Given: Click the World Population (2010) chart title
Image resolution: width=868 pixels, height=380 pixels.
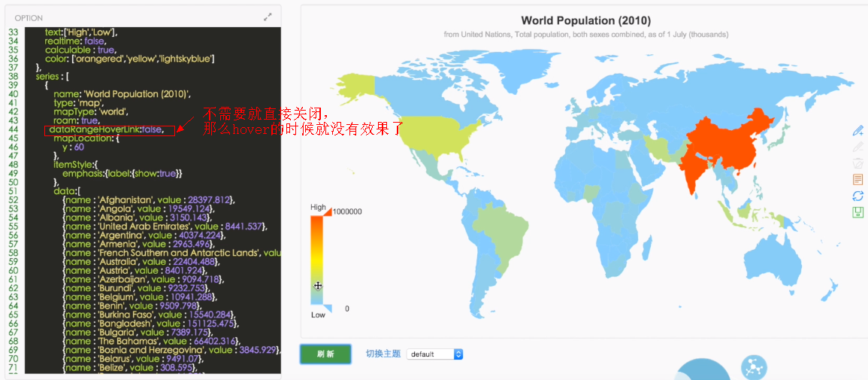Looking at the screenshot, I should point(585,21).
